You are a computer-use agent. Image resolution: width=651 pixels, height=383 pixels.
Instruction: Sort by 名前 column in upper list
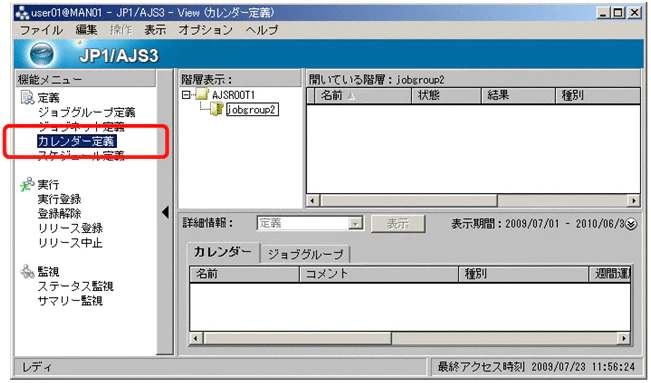tap(363, 96)
